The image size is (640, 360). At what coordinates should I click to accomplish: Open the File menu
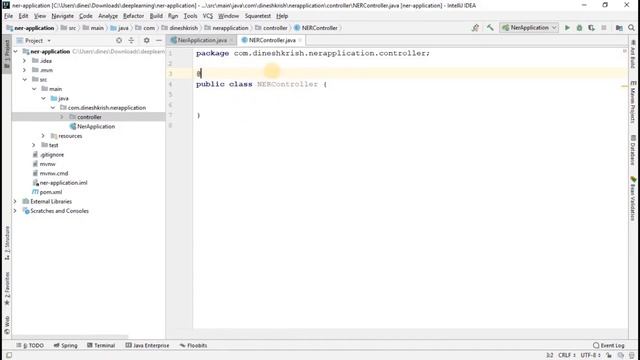(x=9, y=16)
